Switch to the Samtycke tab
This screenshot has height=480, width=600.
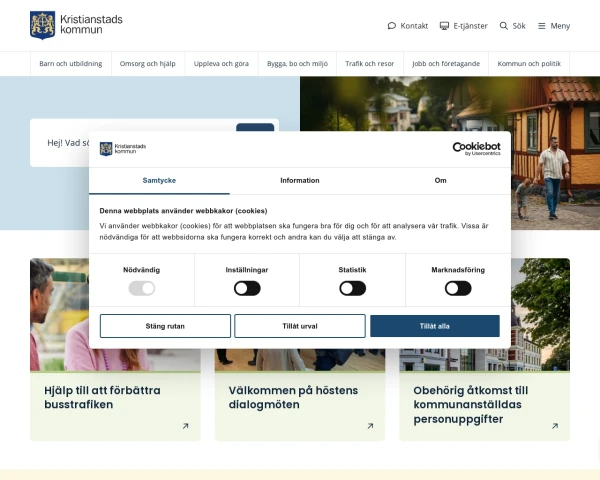click(x=159, y=181)
